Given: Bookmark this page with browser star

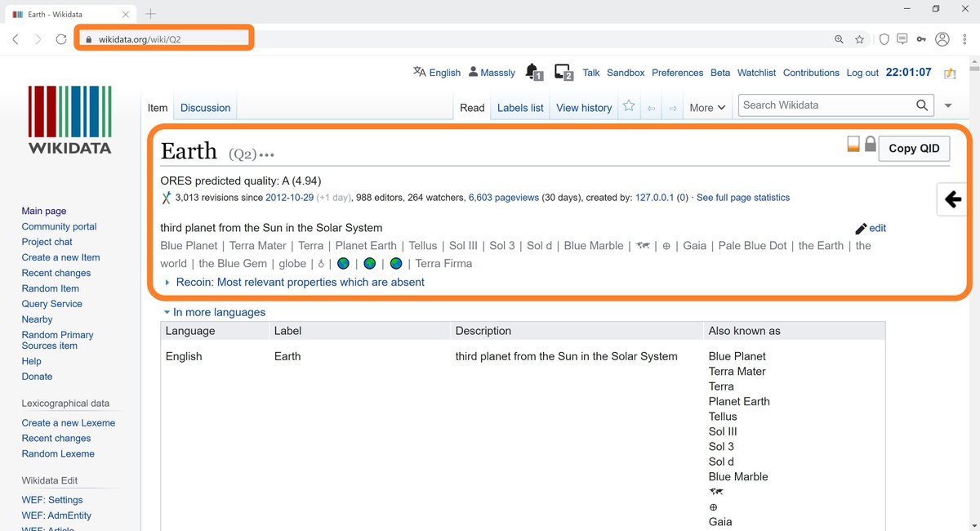Looking at the screenshot, I should click(860, 39).
